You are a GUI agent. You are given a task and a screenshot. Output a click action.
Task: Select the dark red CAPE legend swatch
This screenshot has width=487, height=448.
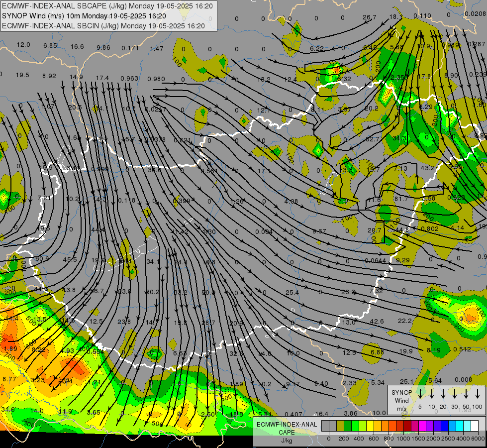point(407,426)
